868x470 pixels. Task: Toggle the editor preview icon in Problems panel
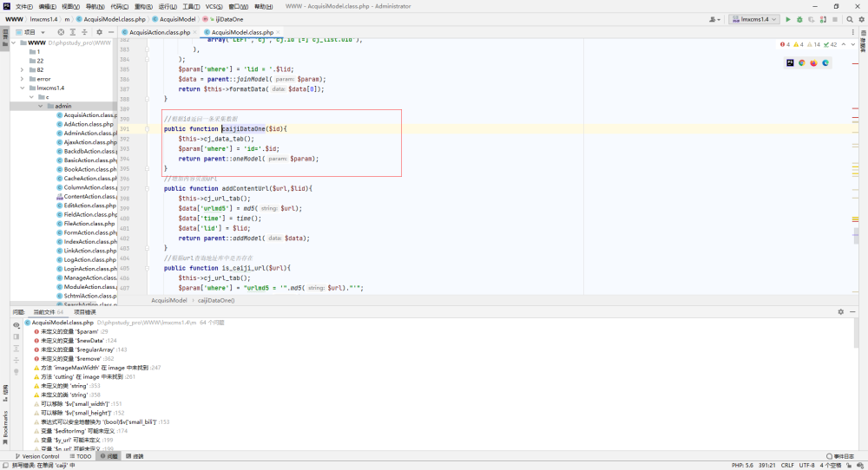[16, 336]
